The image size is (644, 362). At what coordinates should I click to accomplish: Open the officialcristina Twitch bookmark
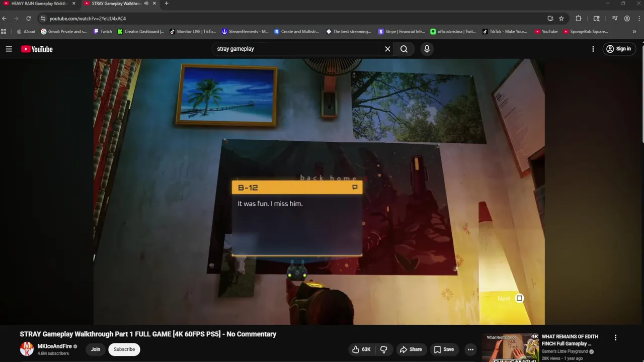click(x=453, y=32)
